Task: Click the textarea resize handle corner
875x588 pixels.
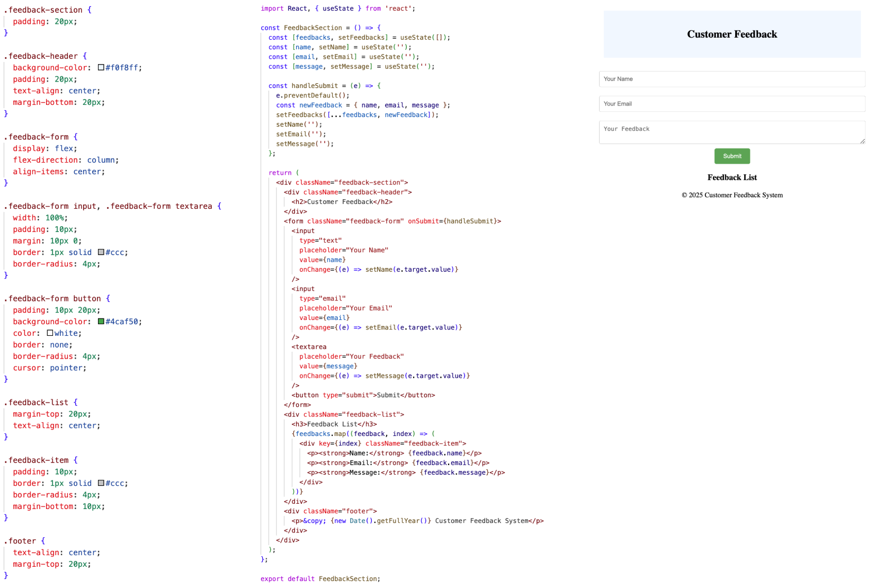Action: pos(862,141)
